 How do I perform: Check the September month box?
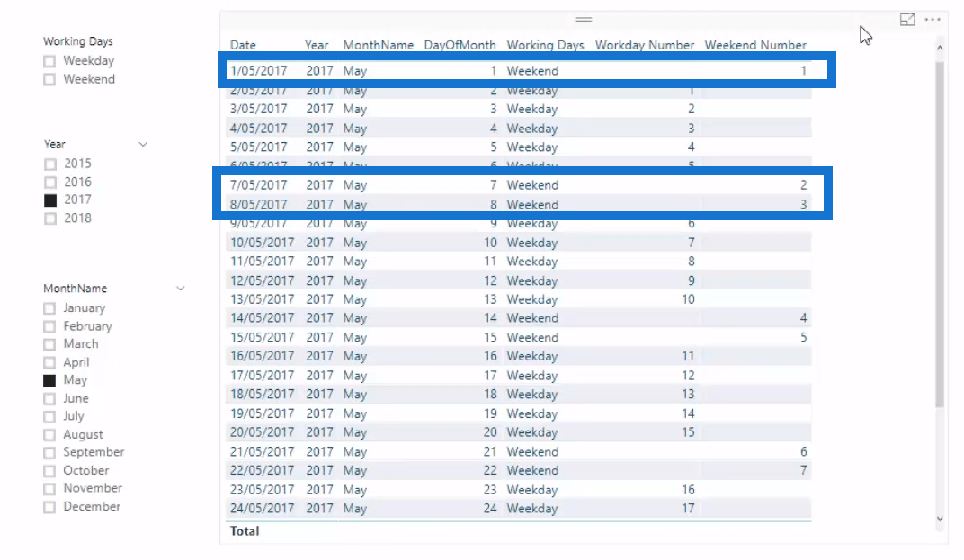[49, 453]
